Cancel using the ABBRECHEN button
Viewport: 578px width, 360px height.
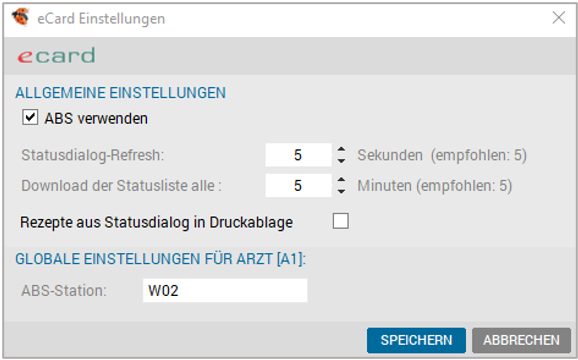coord(521,340)
